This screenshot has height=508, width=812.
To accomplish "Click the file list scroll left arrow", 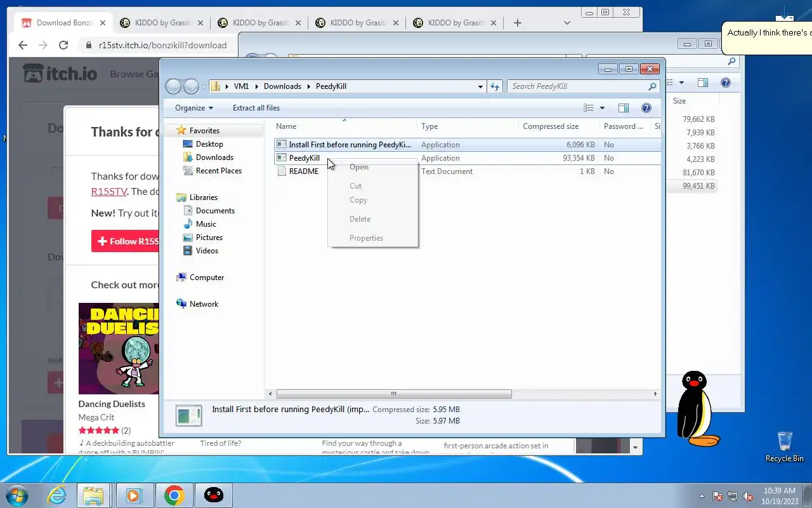I will [271, 394].
